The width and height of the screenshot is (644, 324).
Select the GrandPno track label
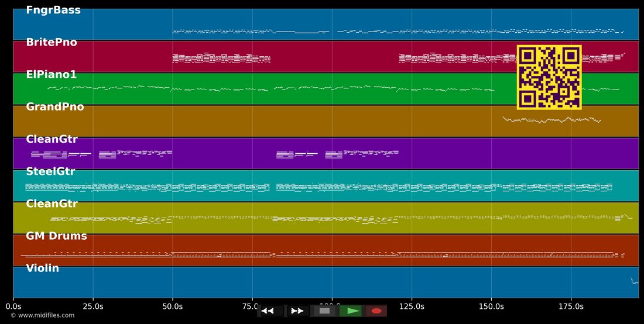[x=55, y=106]
